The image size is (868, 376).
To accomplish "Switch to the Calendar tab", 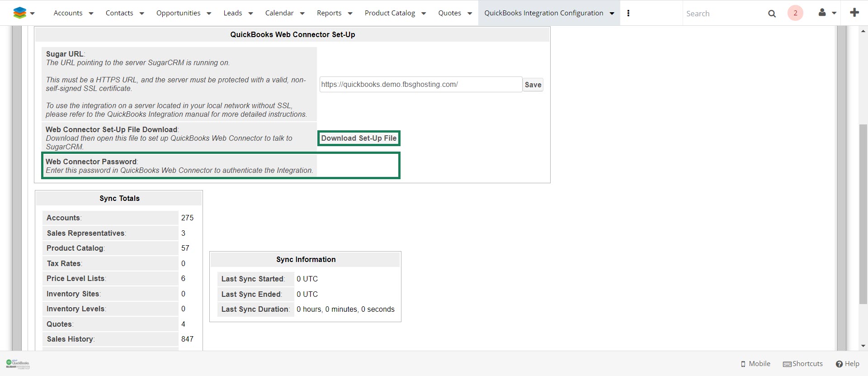I will pos(279,13).
